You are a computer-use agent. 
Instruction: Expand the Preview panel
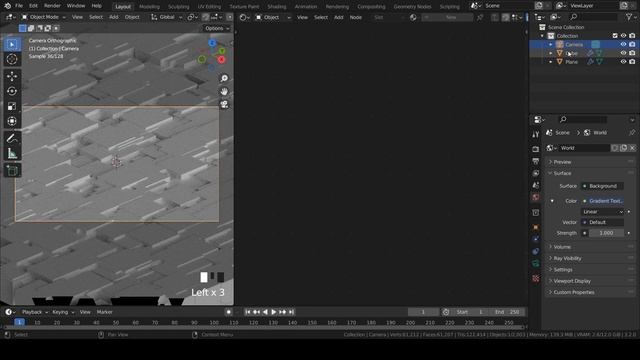pos(590,162)
